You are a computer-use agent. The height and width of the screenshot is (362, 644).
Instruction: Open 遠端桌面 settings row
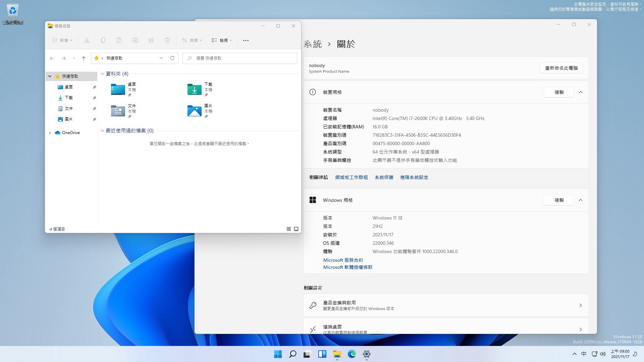pos(446,326)
